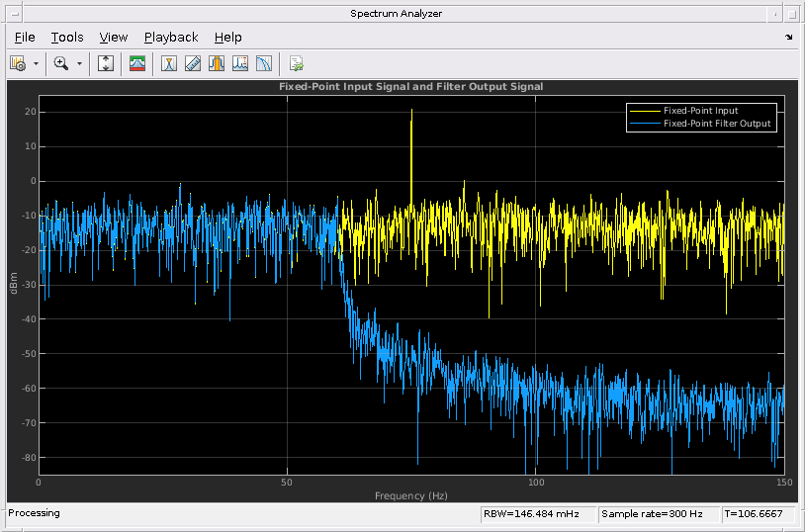Click the dock window arrow in menu bar

789,37
